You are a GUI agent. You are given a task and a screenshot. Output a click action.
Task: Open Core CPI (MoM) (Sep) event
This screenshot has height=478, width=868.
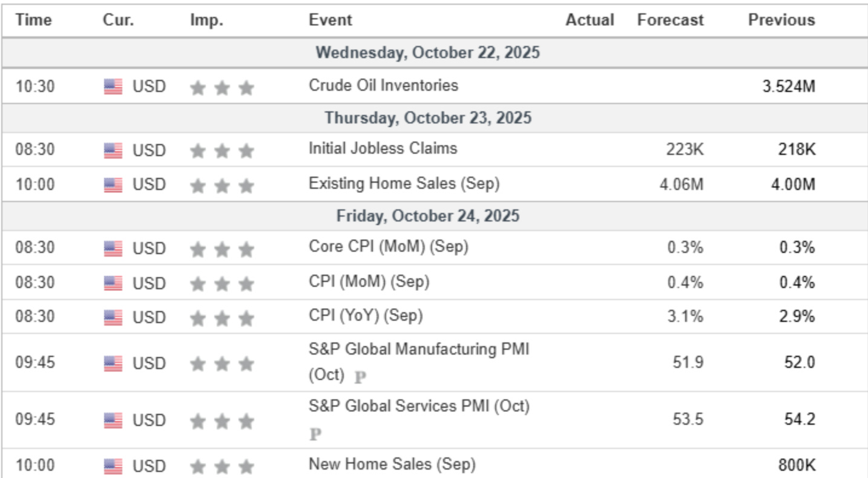[x=388, y=246]
